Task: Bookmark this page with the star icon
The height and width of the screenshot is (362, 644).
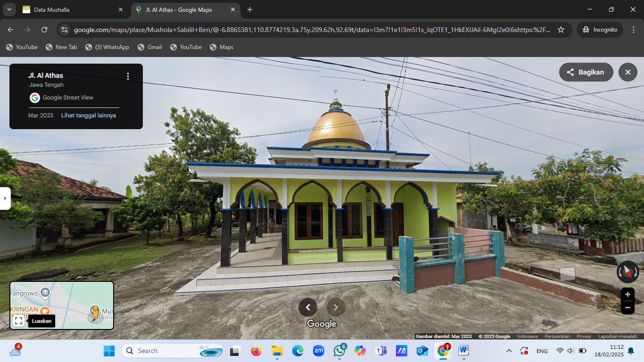Action: [561, 30]
